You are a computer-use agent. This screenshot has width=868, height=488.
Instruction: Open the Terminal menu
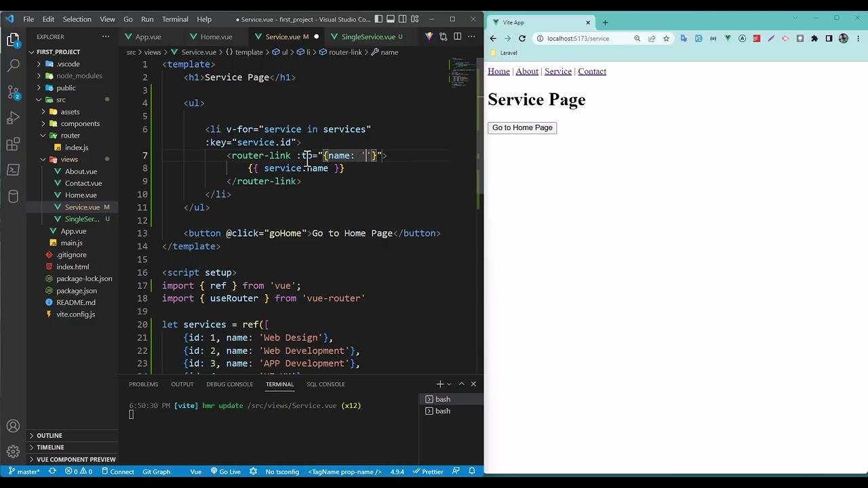[x=175, y=19]
